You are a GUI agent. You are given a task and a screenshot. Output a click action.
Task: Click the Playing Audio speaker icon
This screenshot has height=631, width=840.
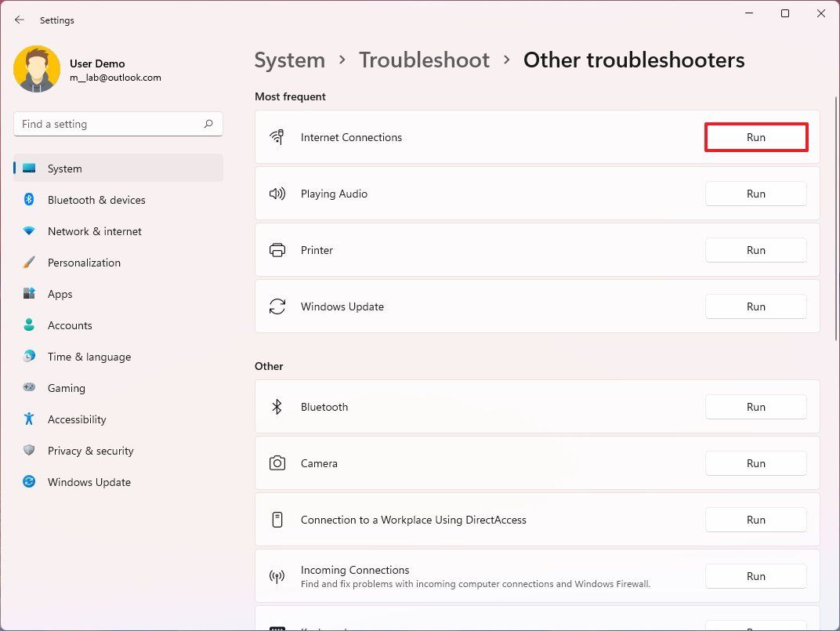(277, 194)
